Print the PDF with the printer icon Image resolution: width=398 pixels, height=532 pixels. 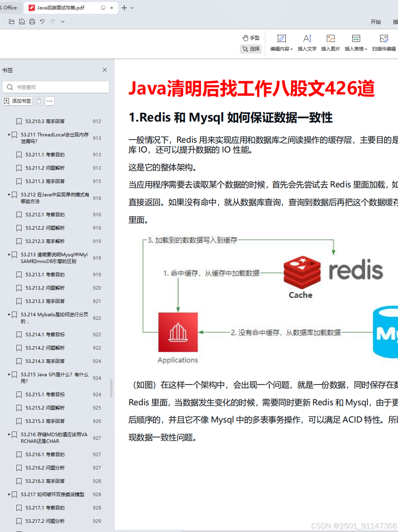[32, 22]
